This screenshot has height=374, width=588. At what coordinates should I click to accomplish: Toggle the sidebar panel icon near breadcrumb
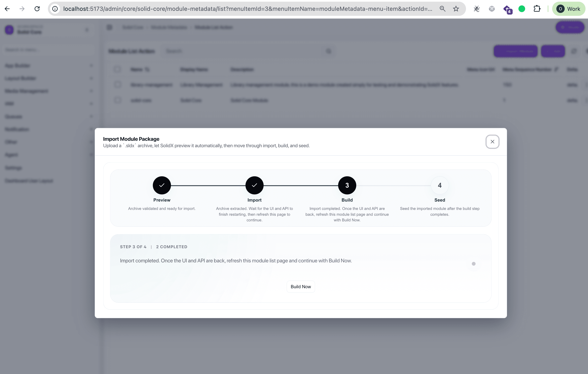point(109,27)
